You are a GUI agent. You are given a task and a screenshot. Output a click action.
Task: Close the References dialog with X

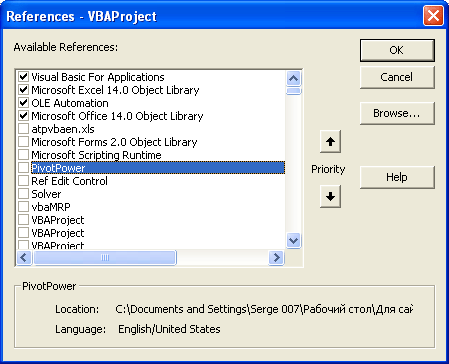433,16
